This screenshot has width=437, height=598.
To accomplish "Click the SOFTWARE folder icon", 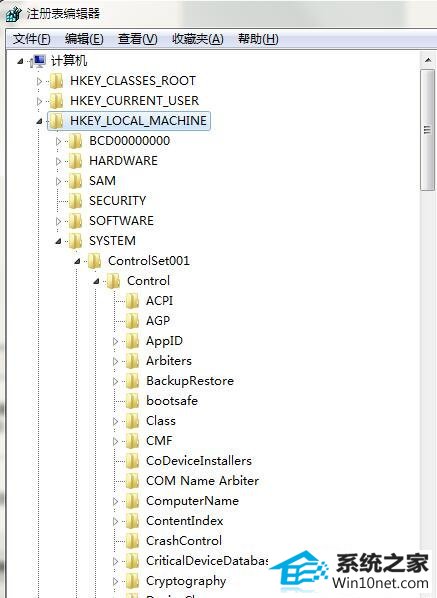I will tap(76, 221).
